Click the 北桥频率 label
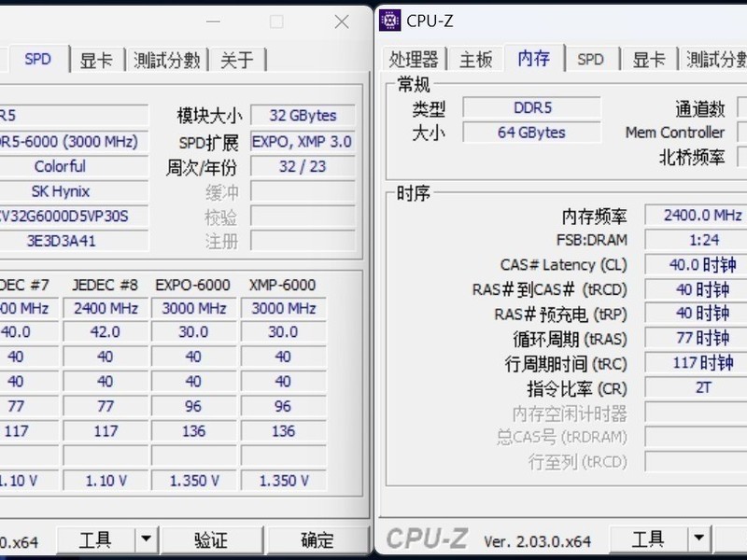Viewport: 747px width, 560px height. click(x=692, y=157)
